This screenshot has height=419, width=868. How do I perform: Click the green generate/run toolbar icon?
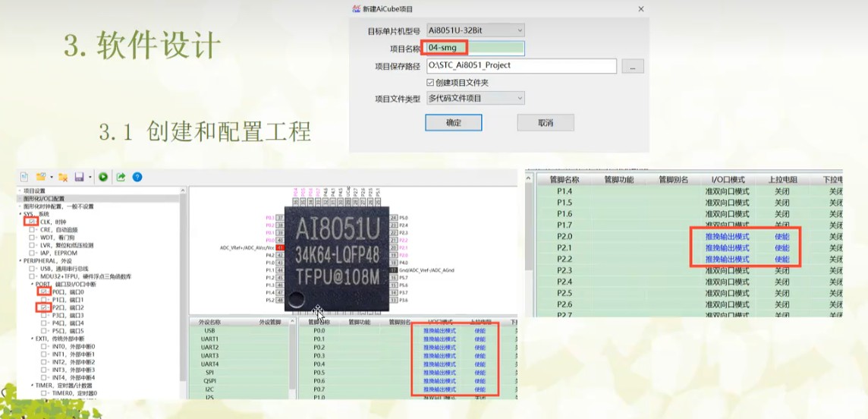pos(103,177)
